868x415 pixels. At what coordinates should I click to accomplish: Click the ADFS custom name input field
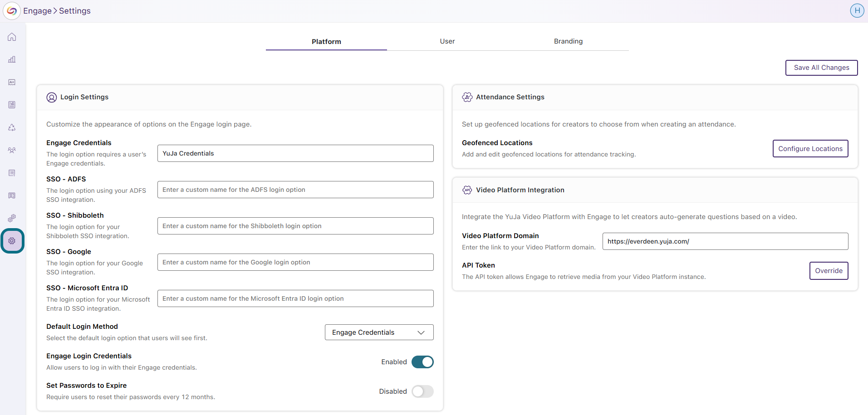pos(295,190)
